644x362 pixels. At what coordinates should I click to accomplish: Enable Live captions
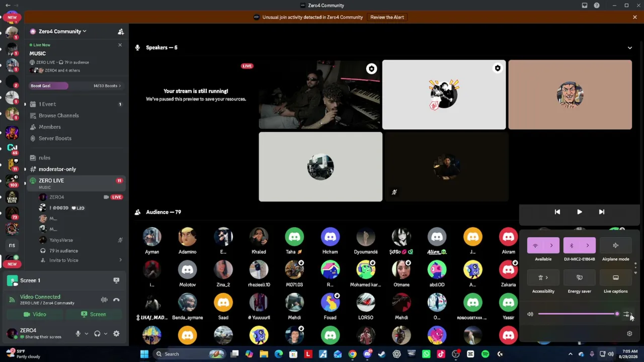pyautogui.click(x=616, y=278)
